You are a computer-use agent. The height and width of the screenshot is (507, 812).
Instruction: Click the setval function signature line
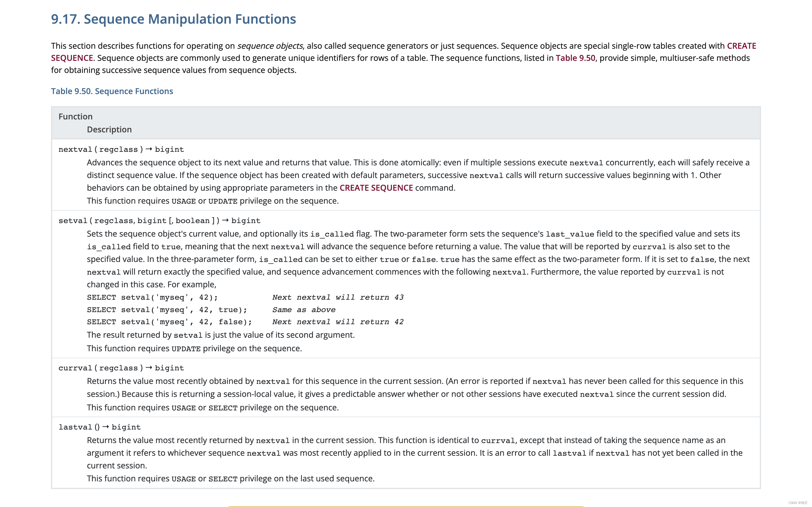tap(159, 221)
